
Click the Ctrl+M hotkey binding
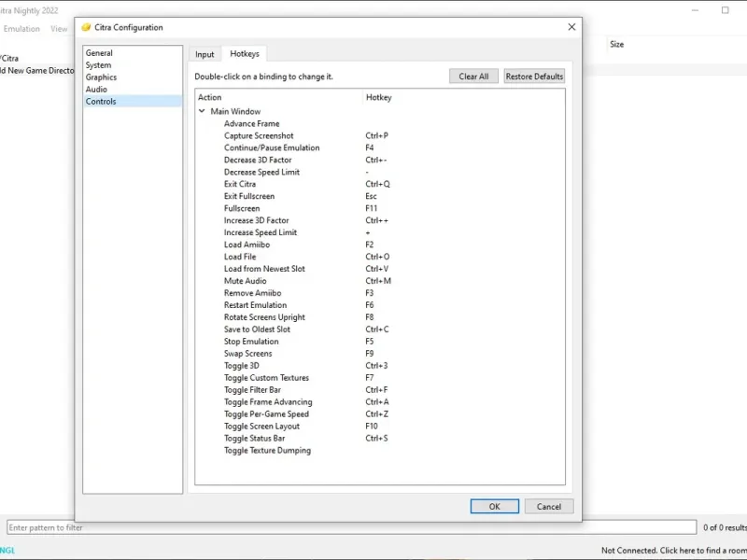coord(378,281)
